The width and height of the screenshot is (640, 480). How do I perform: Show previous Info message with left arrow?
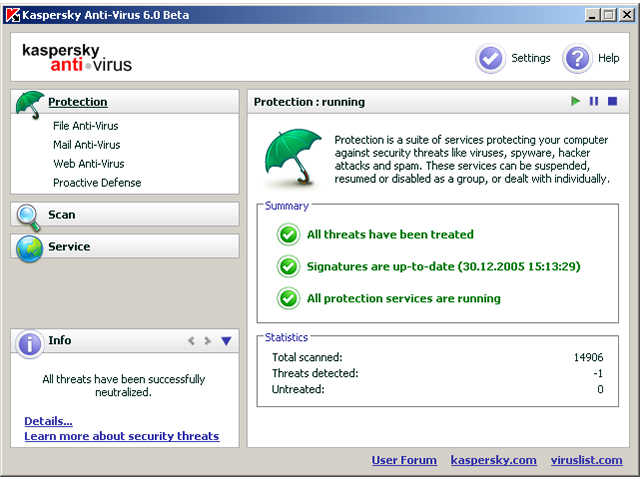coord(191,341)
